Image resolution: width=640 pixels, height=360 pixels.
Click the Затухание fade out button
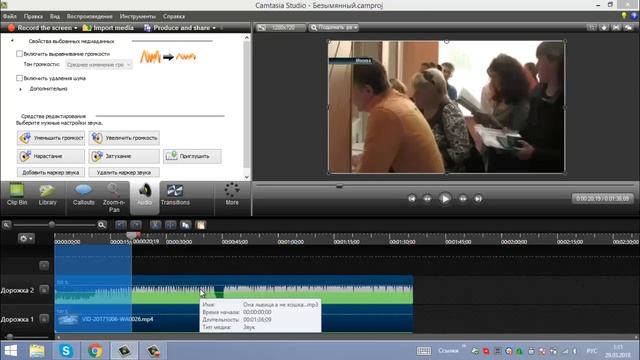tap(124, 156)
